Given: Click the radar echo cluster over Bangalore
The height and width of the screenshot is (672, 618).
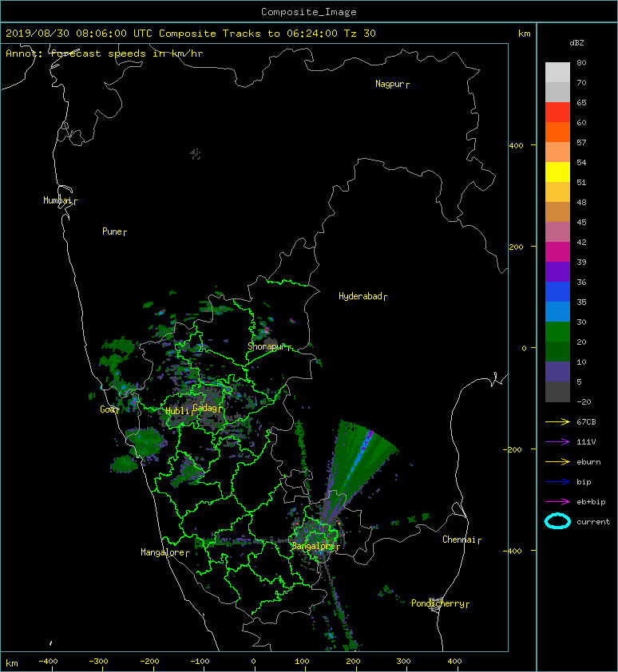Looking at the screenshot, I should (x=316, y=535).
